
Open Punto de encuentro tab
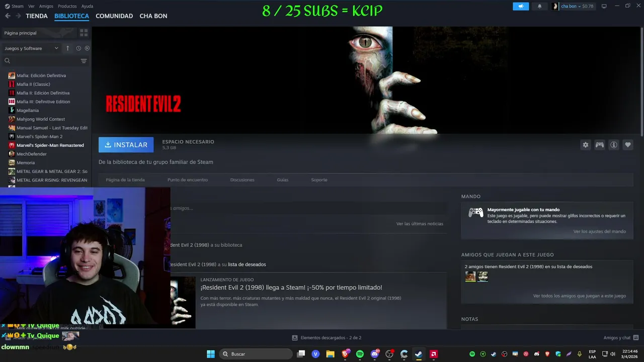pos(188,179)
